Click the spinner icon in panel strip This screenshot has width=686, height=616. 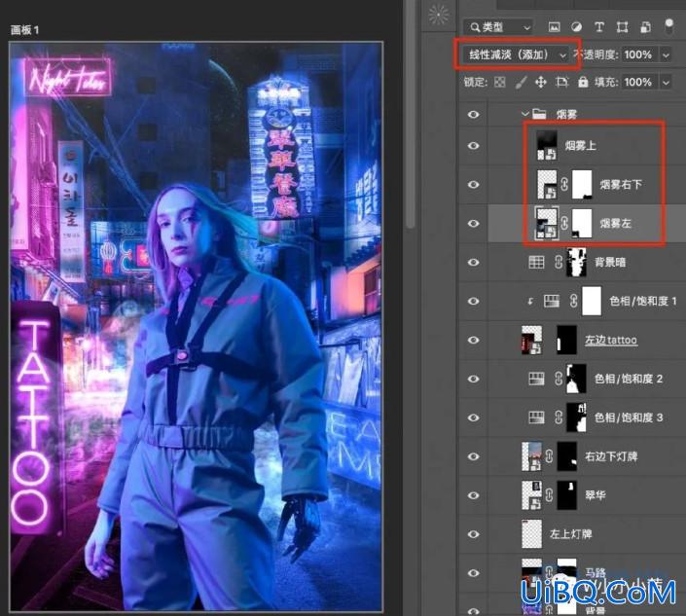pos(439,15)
